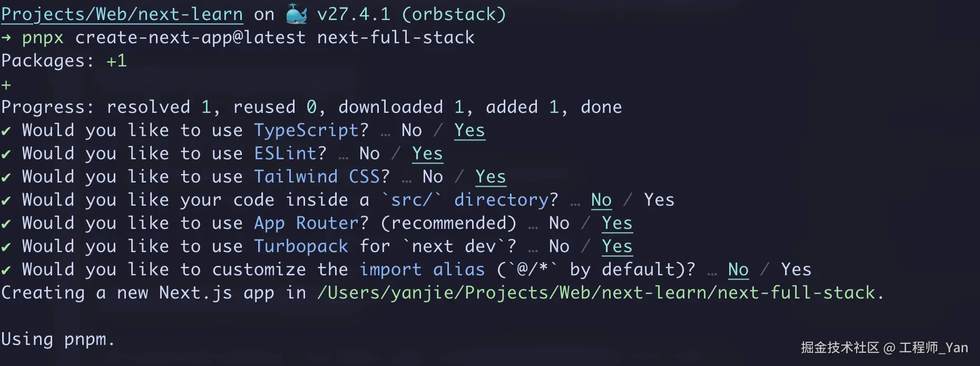Screen dimensions: 980x366
Task: Click the checkmark beside the src/ directory question
Action: point(6,200)
